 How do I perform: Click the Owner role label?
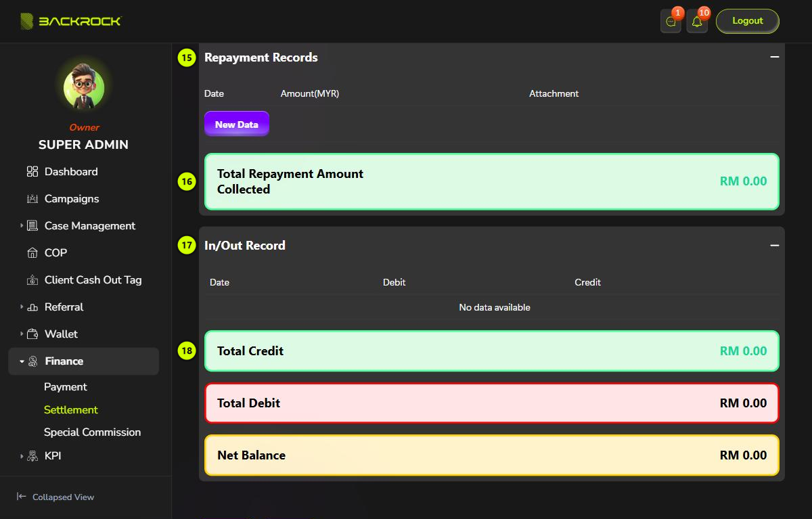point(84,127)
